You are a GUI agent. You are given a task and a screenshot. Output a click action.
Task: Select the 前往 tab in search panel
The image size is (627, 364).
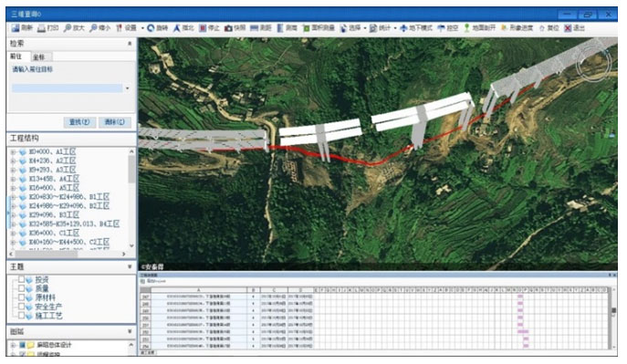point(16,57)
